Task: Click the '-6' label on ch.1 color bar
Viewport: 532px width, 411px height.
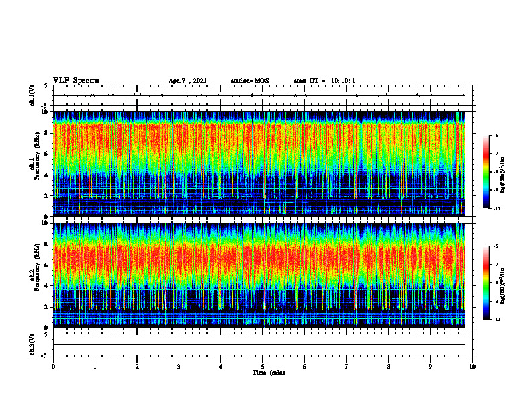Action: click(496, 135)
